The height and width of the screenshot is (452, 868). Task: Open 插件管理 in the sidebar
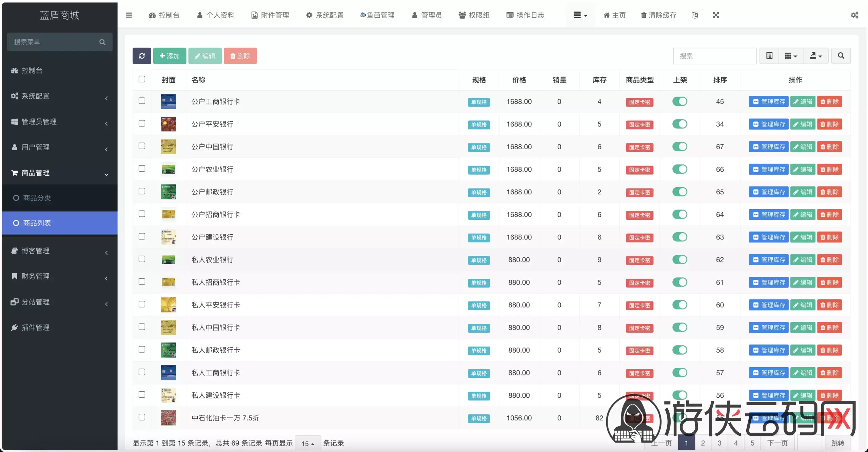60,327
